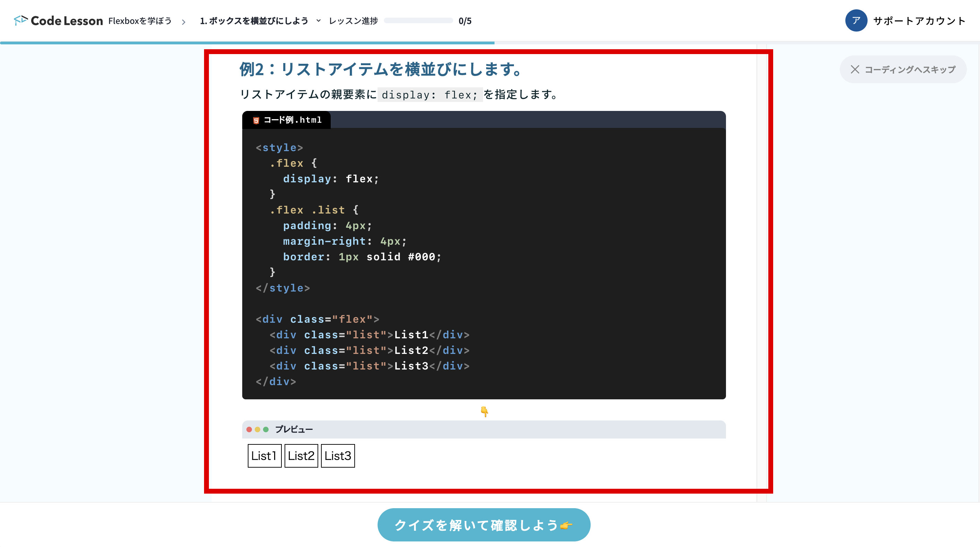Viewport: 980px width, 547px height.
Task: Click the inline code display: flex;
Action: tap(429, 95)
